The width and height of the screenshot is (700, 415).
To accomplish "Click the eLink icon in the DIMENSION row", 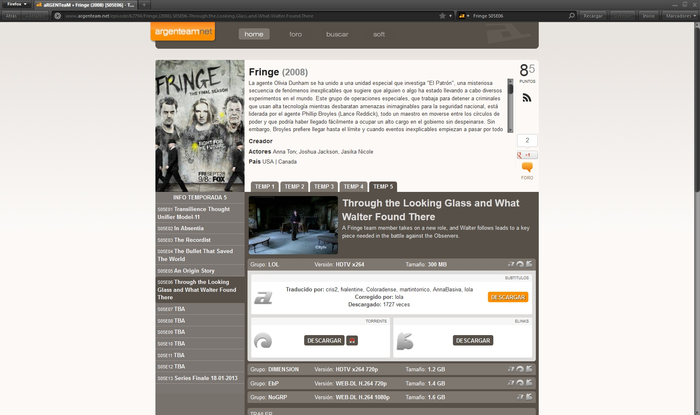I will coord(529,369).
